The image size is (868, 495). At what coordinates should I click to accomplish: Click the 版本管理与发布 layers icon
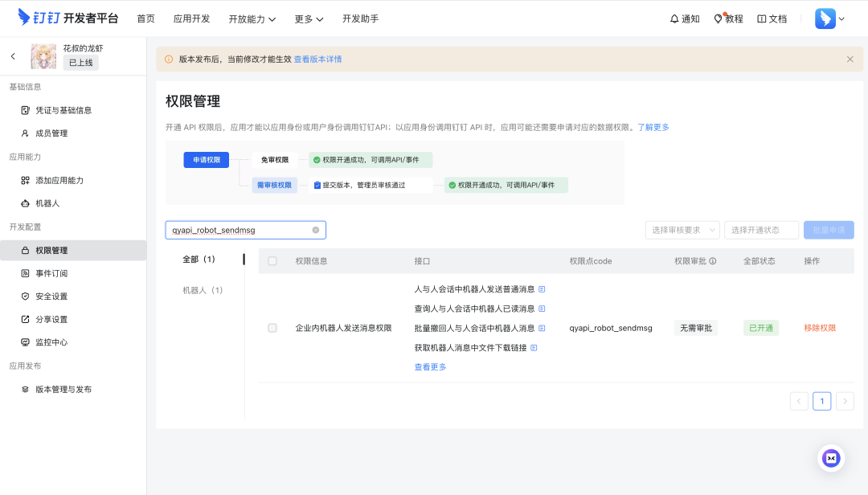25,389
